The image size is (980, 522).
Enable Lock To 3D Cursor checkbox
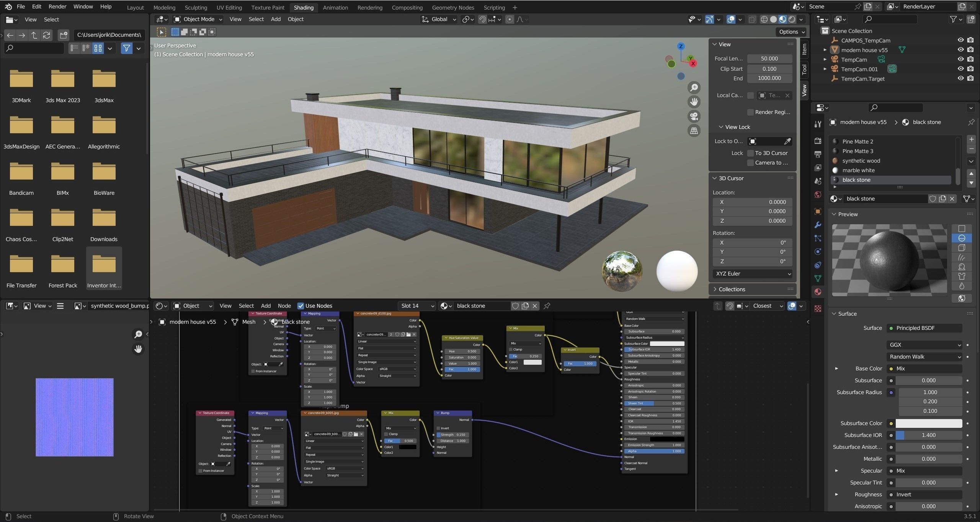(750, 153)
